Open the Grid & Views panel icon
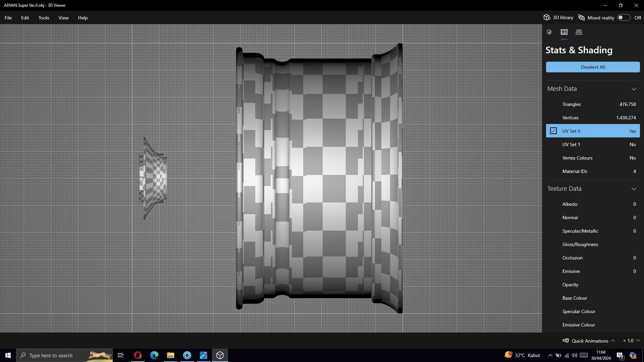Screen dimensions: 644x362 (579, 32)
